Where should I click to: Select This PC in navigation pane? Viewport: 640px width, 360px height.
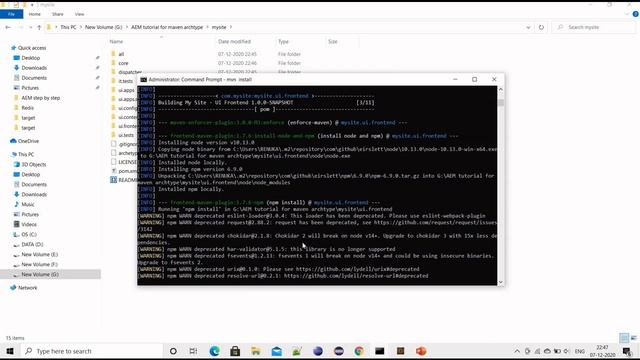[x=26, y=155]
